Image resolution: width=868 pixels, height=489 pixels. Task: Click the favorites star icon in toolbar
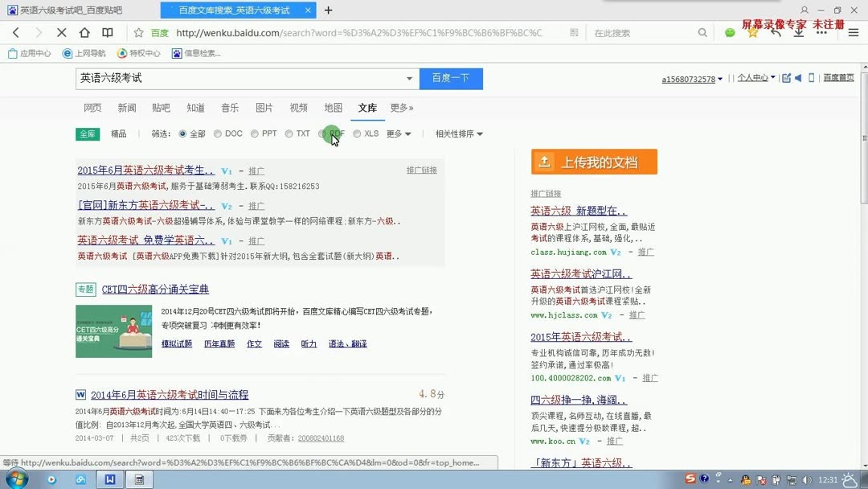(752, 33)
